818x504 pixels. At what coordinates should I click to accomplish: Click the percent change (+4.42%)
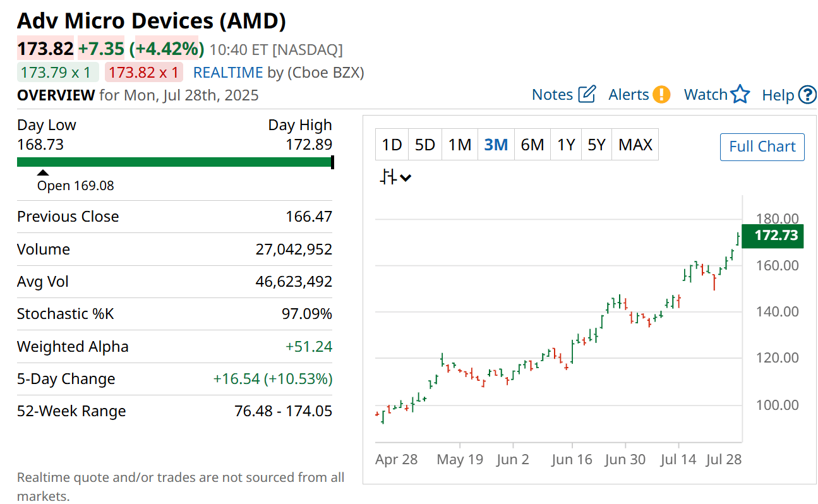(x=167, y=49)
